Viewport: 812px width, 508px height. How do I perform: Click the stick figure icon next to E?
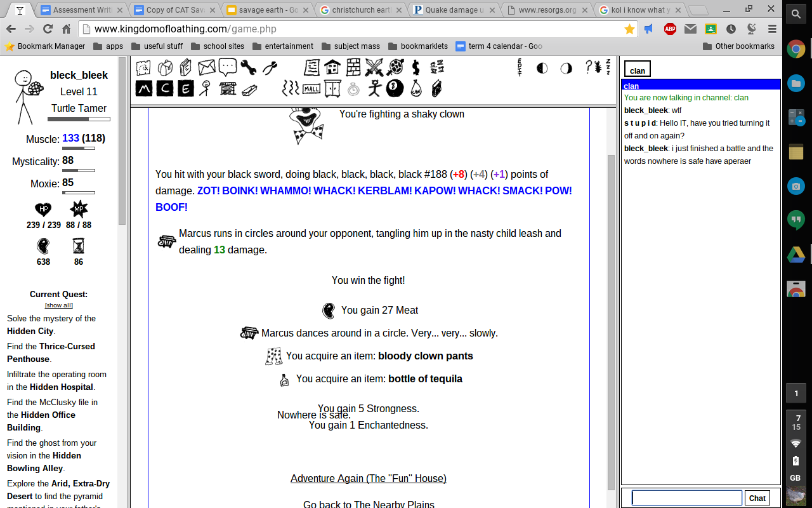pyautogui.click(x=205, y=88)
